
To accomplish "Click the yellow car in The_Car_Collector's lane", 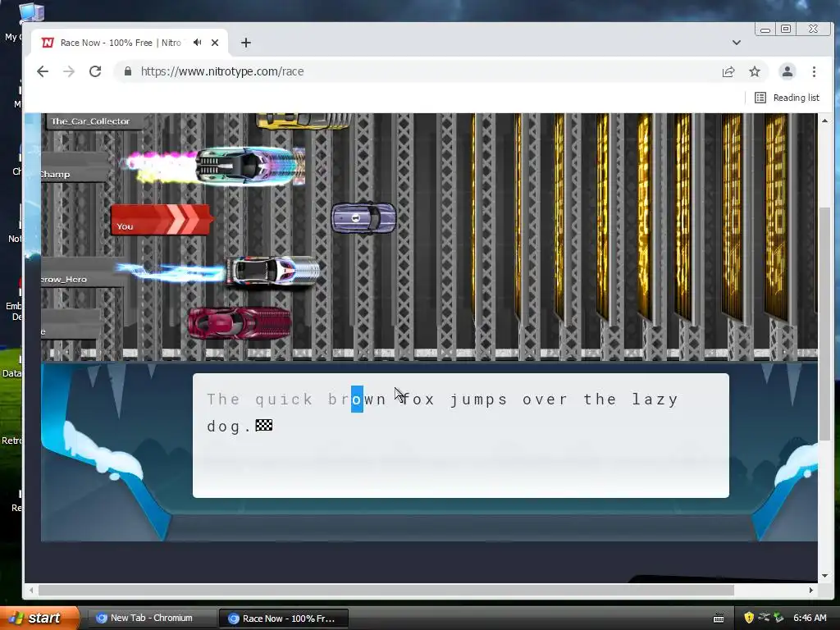I will (x=303, y=121).
